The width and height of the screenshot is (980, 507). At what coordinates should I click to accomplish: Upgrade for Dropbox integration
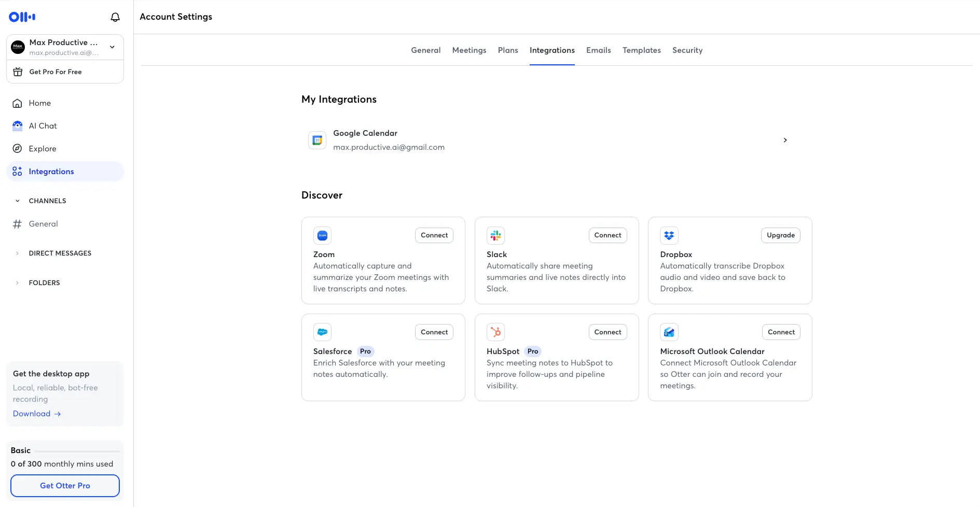780,235
